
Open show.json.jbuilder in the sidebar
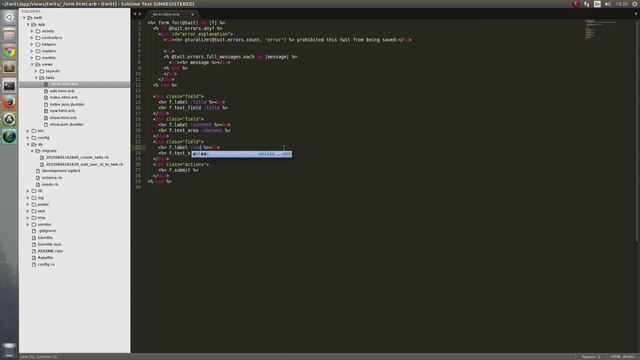(x=67, y=124)
